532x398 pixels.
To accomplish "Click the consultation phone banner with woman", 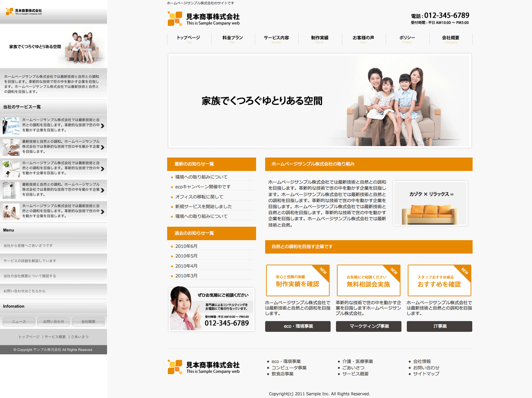I will point(211,309).
